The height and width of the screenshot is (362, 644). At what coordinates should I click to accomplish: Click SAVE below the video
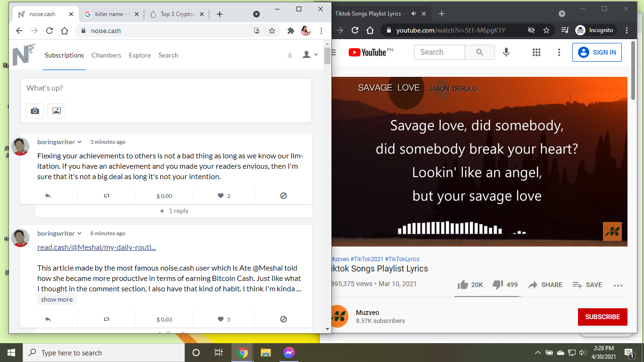[x=587, y=285]
